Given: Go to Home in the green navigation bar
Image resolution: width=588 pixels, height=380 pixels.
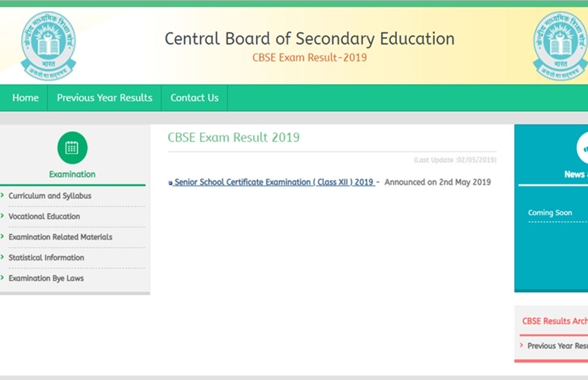Looking at the screenshot, I should pos(25,98).
